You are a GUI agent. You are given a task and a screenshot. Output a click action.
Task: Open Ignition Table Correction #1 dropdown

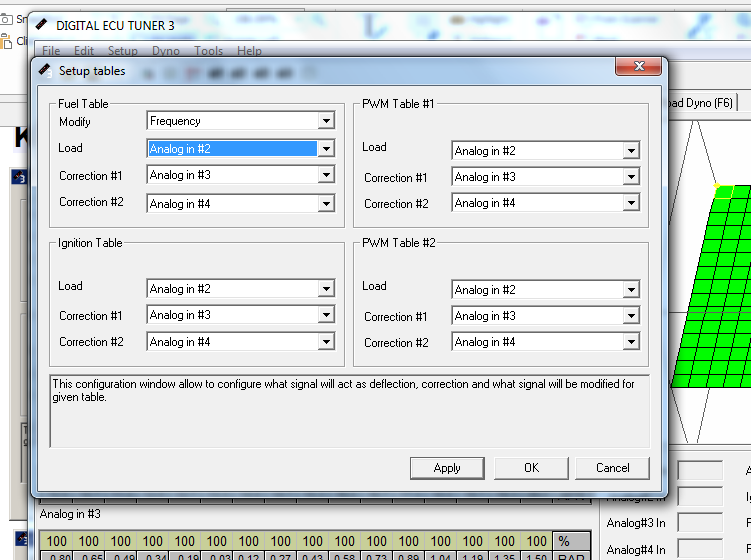pyautogui.click(x=326, y=315)
